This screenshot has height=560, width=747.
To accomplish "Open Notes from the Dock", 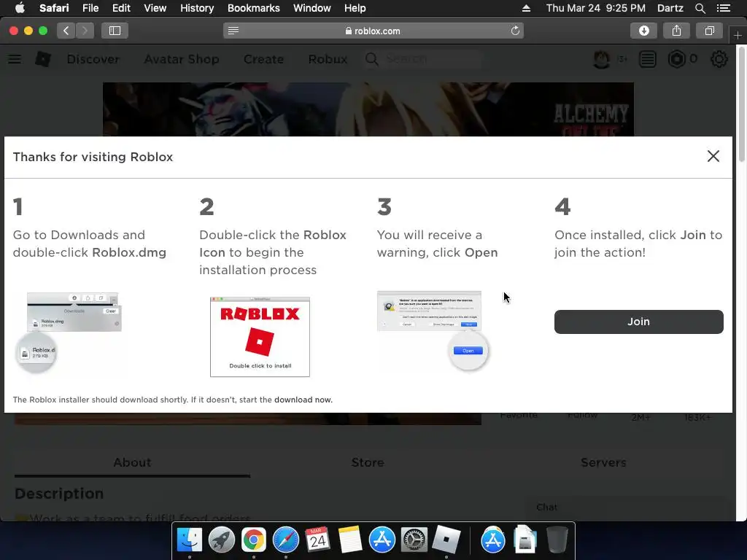I will [349, 540].
